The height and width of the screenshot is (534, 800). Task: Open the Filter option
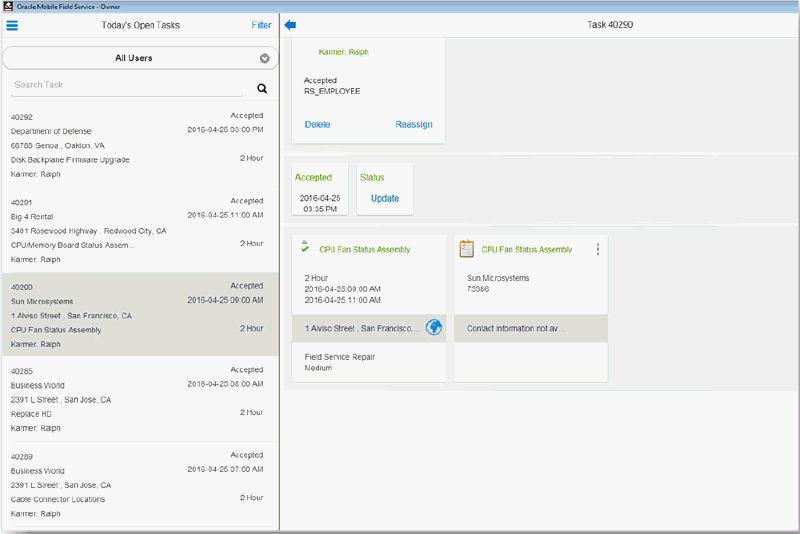pos(261,25)
